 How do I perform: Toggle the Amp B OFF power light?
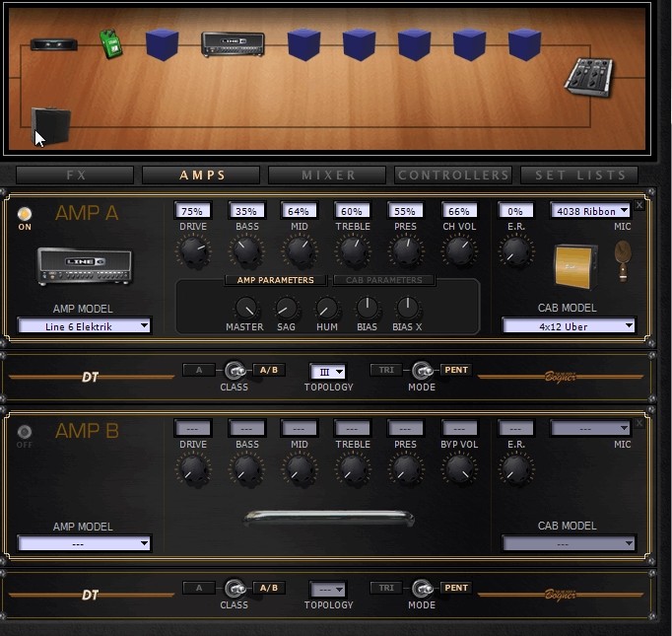coord(25,432)
